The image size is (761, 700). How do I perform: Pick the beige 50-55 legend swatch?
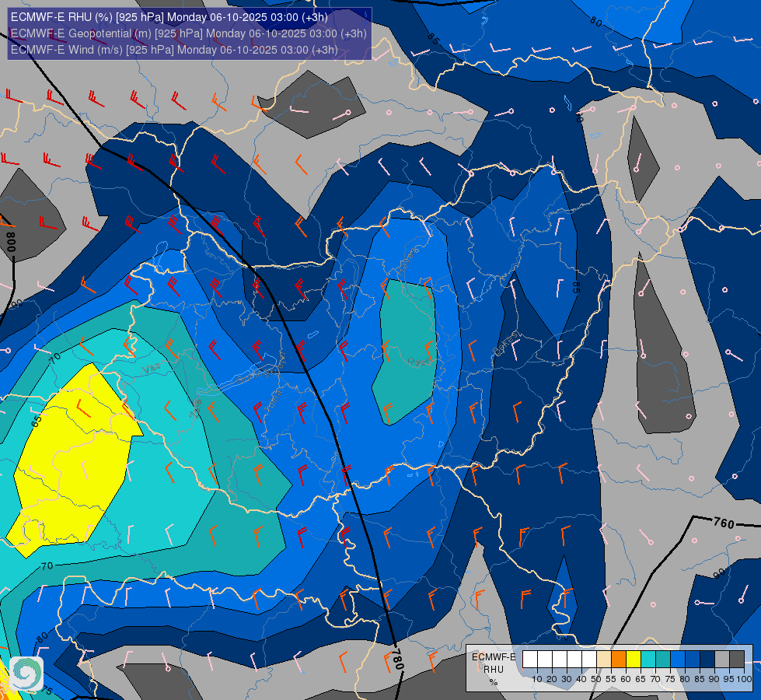(x=604, y=660)
